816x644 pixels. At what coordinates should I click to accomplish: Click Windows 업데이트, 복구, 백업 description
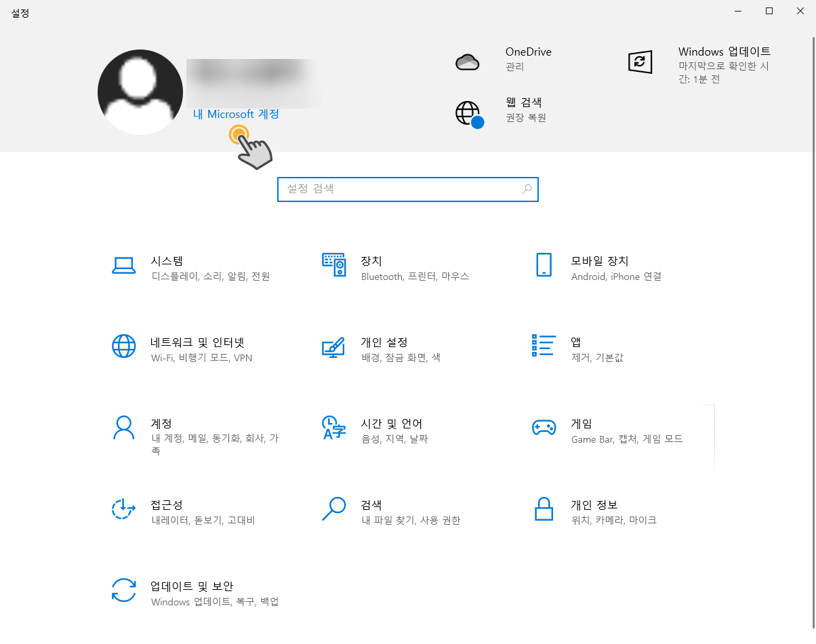coord(215,602)
